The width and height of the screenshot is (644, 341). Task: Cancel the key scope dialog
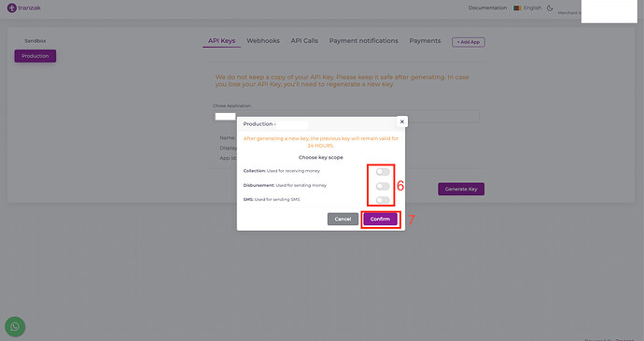pos(343,219)
